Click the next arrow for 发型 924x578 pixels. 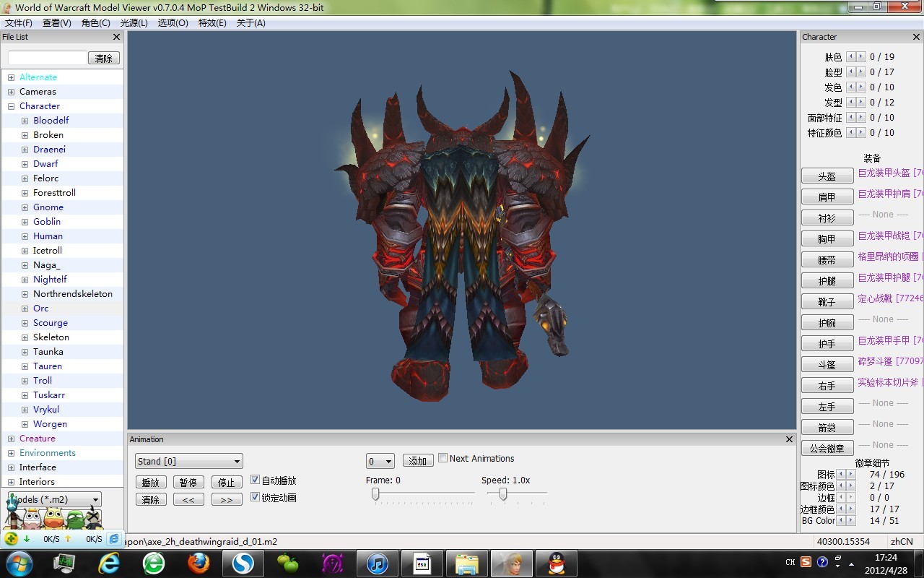(861, 102)
